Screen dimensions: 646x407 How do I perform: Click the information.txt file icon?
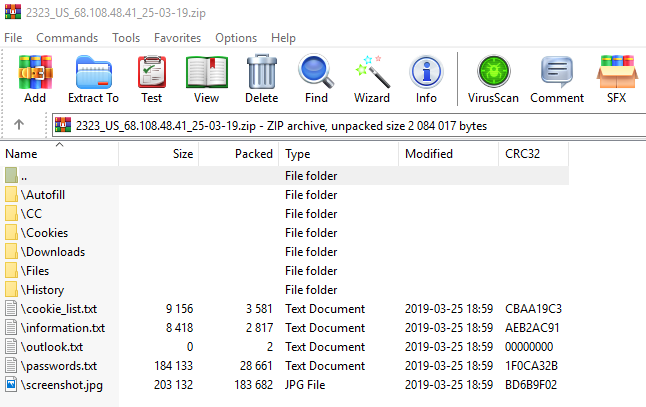pos(11,327)
